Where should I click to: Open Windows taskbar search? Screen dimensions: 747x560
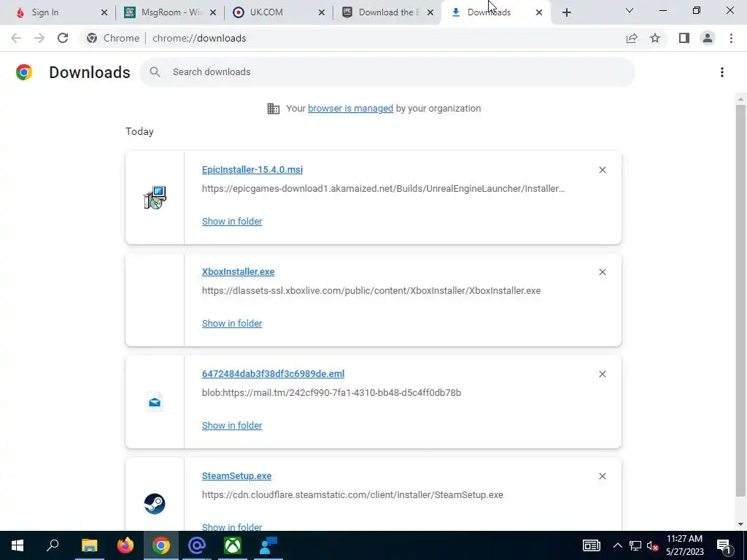[x=53, y=545]
